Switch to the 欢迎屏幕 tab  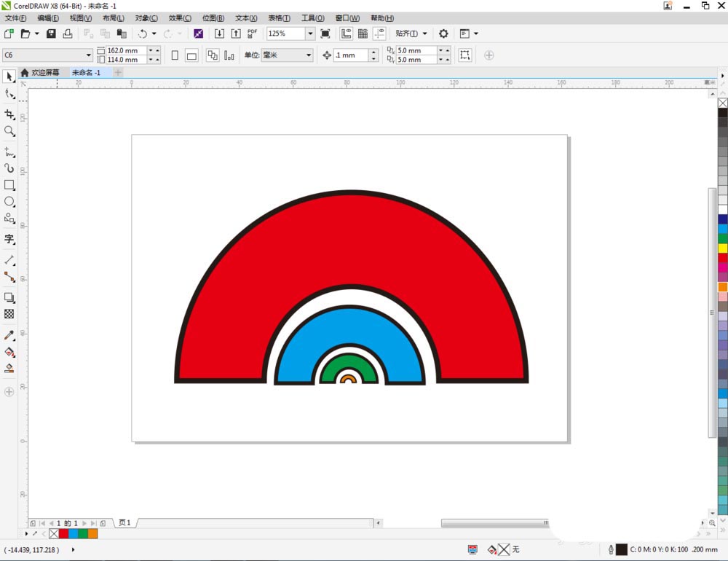coord(41,73)
